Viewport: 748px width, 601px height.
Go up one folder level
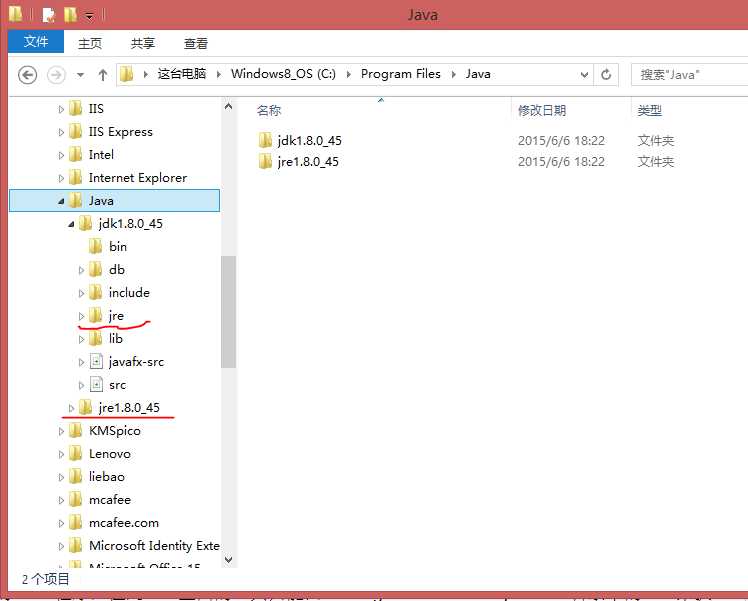coord(103,75)
